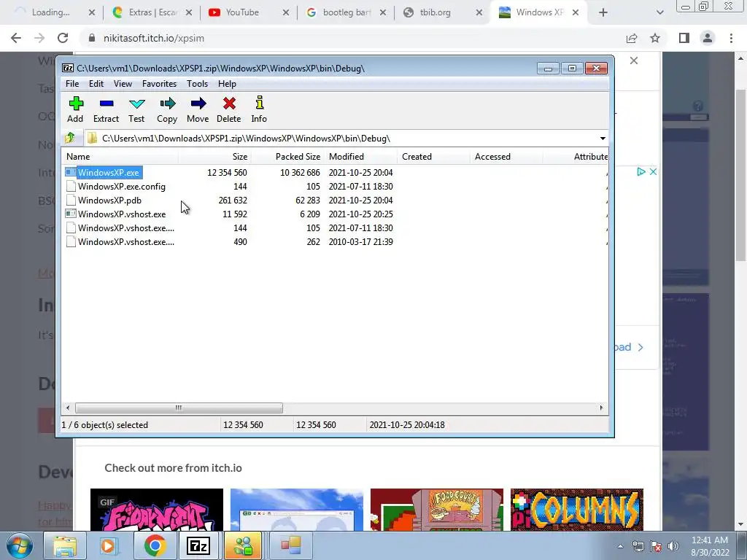Switch to the Extras | Escar tab
The image size is (747, 560).
click(152, 12)
